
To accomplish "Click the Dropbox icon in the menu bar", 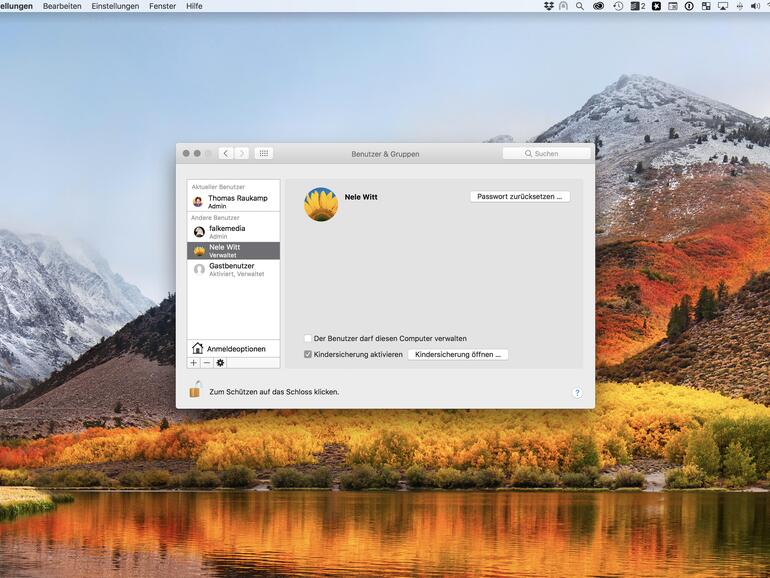I will (x=548, y=6).
